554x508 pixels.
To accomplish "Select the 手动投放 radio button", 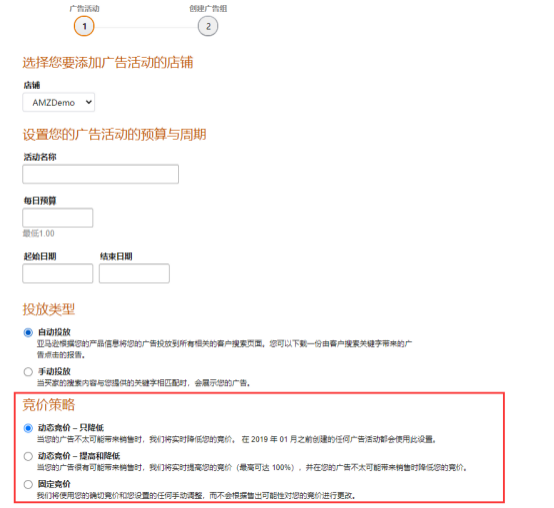I will click(x=28, y=372).
